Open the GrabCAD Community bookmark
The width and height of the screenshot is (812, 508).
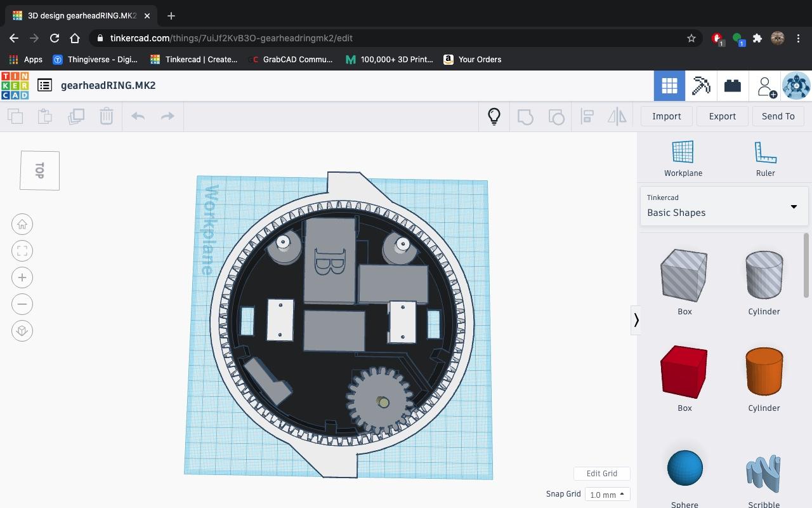point(291,59)
